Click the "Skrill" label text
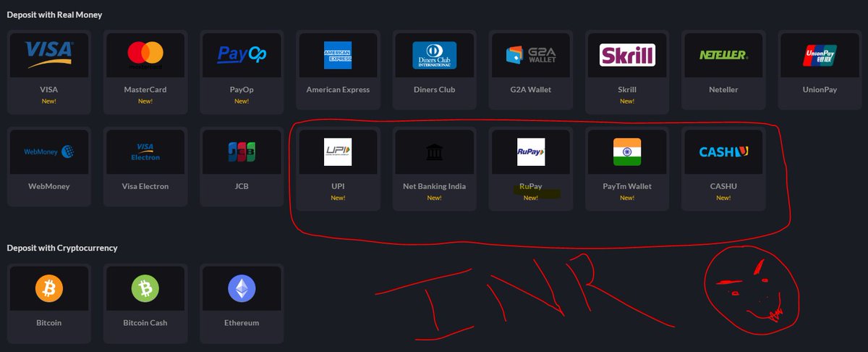 (x=627, y=90)
